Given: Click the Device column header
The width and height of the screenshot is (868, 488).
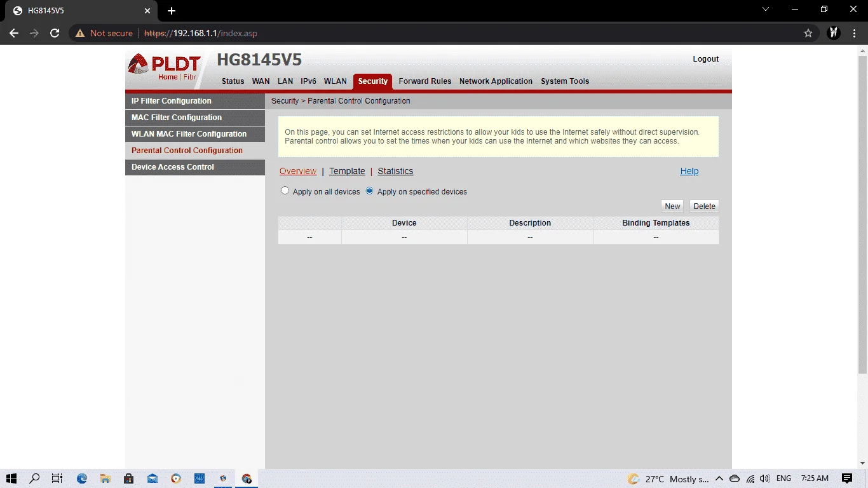Looking at the screenshot, I should 404,223.
